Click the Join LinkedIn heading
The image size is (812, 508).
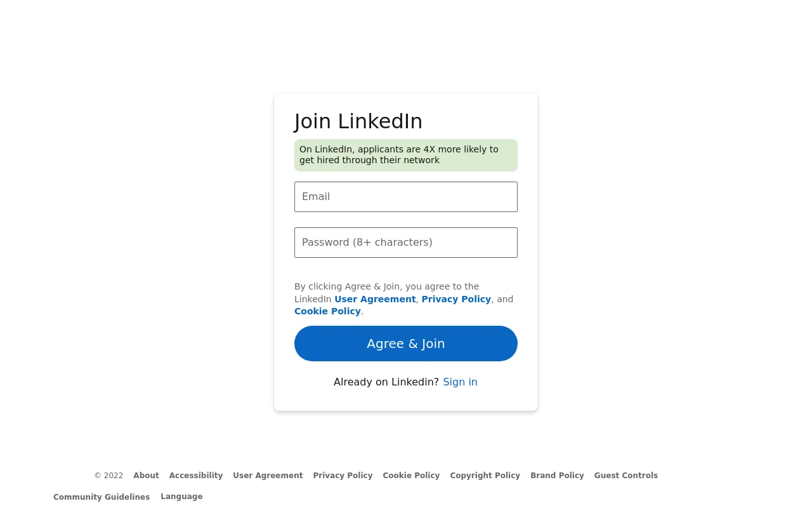358,121
